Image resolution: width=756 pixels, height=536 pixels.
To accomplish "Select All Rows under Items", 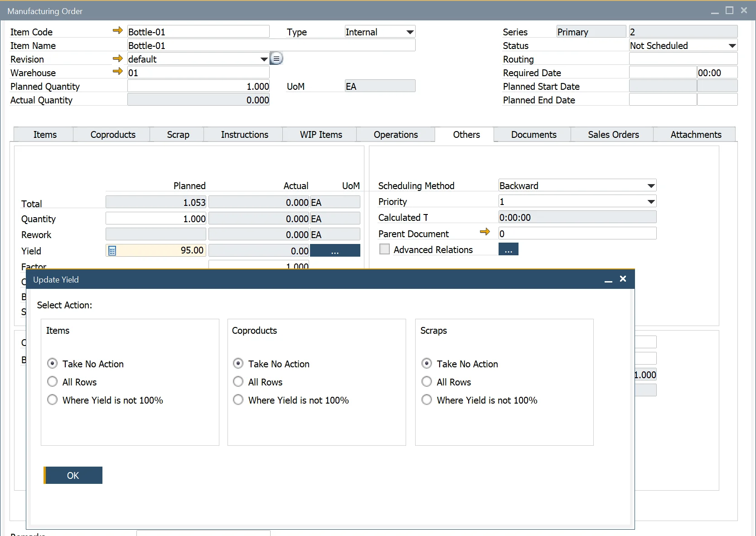I will (x=53, y=382).
